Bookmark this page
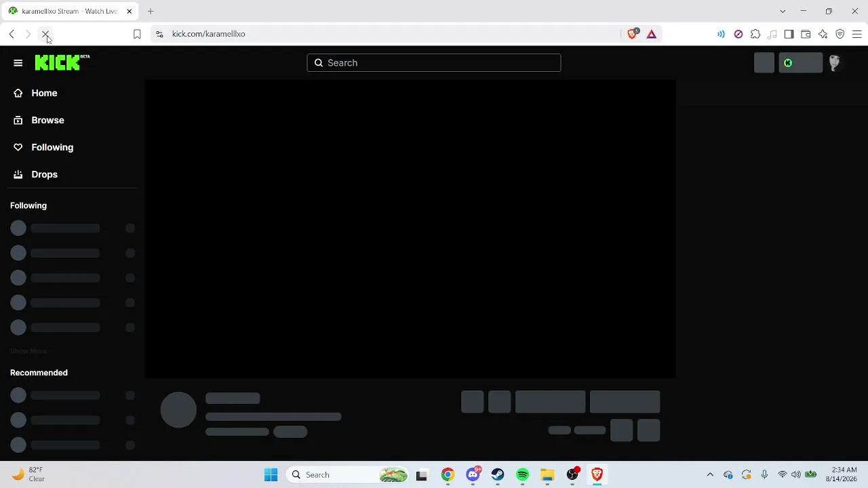 (137, 34)
